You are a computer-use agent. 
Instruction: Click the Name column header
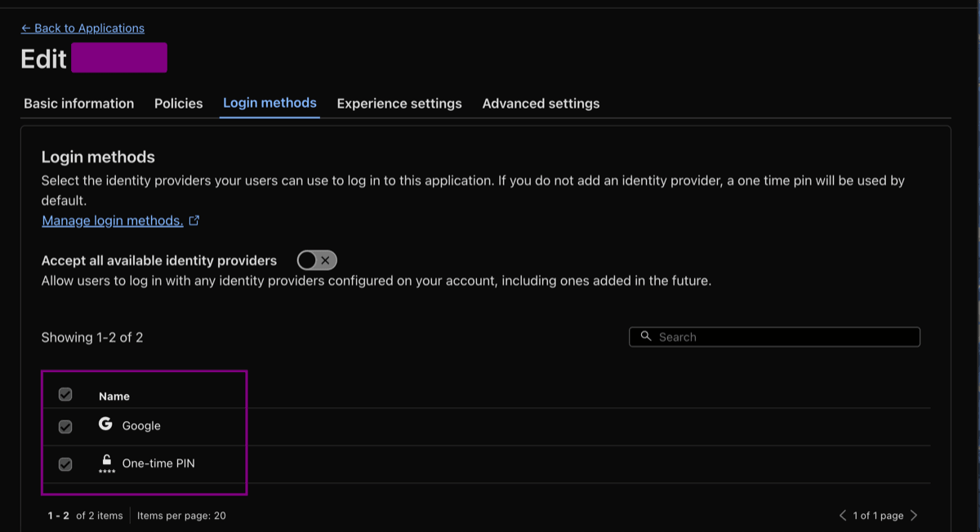point(114,397)
